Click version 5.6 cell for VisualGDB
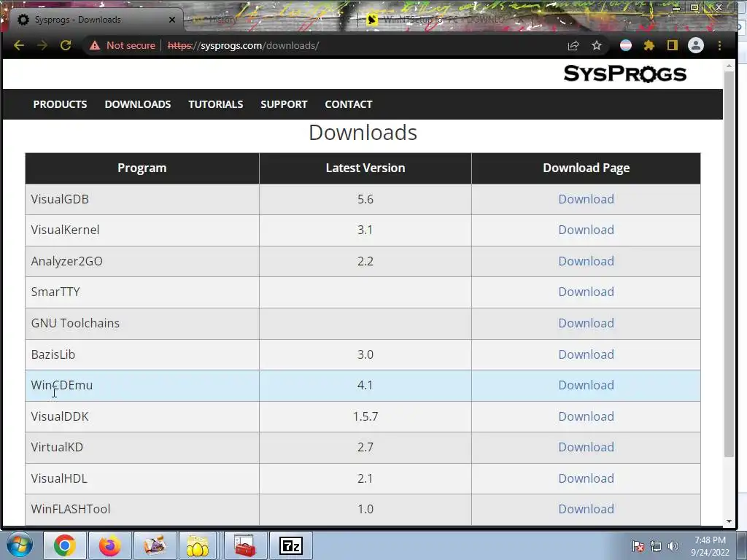 point(365,200)
